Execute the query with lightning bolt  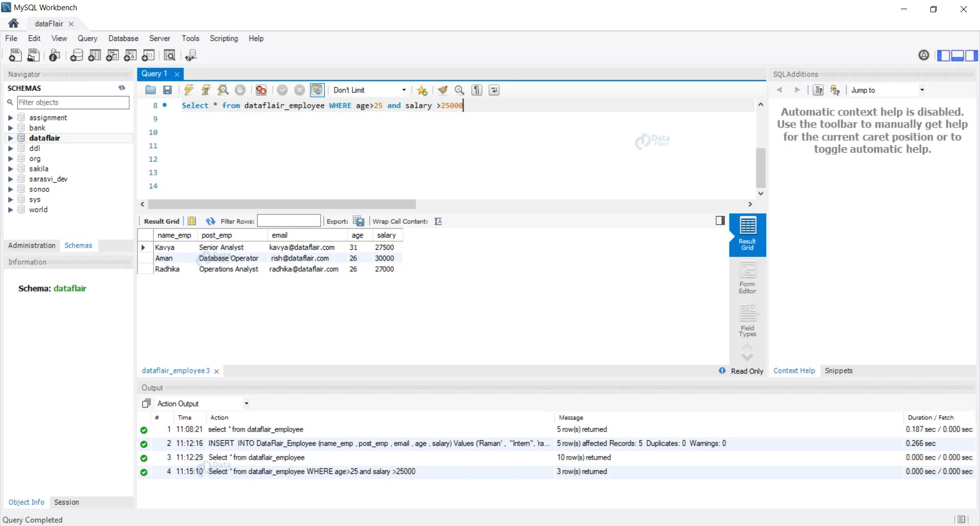pos(189,90)
